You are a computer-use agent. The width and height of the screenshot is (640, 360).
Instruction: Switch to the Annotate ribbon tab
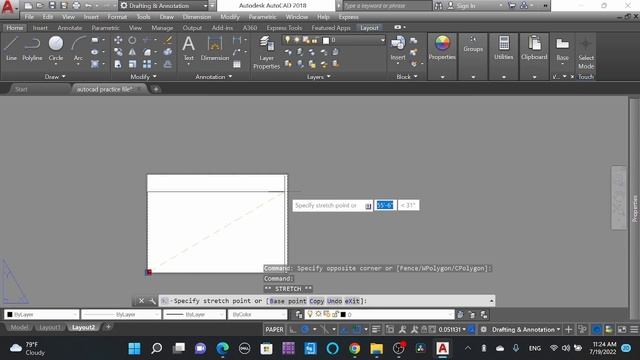click(x=70, y=28)
